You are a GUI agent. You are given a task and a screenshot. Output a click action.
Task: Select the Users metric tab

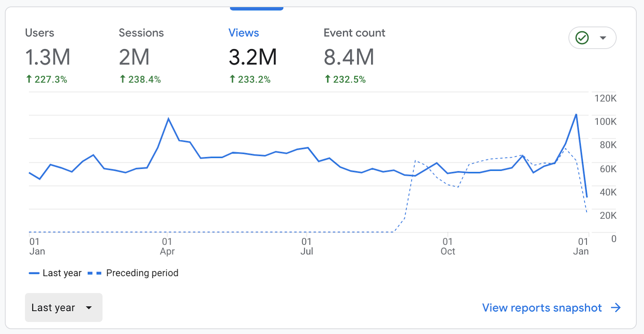39,33
